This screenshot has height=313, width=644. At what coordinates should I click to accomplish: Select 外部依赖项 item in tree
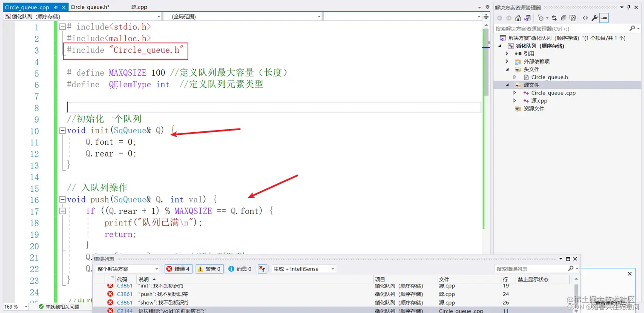[x=536, y=61]
